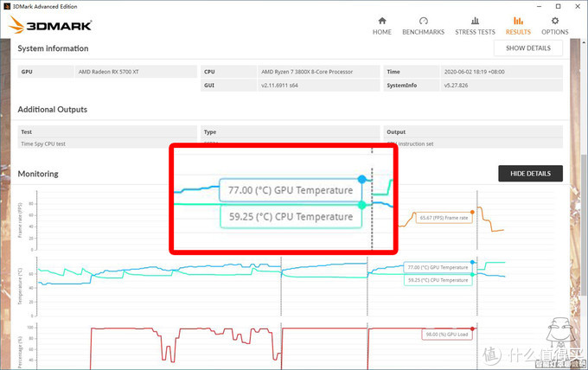This screenshot has height=370, width=588.
Task: Click the Test column header
Action: coord(107,132)
